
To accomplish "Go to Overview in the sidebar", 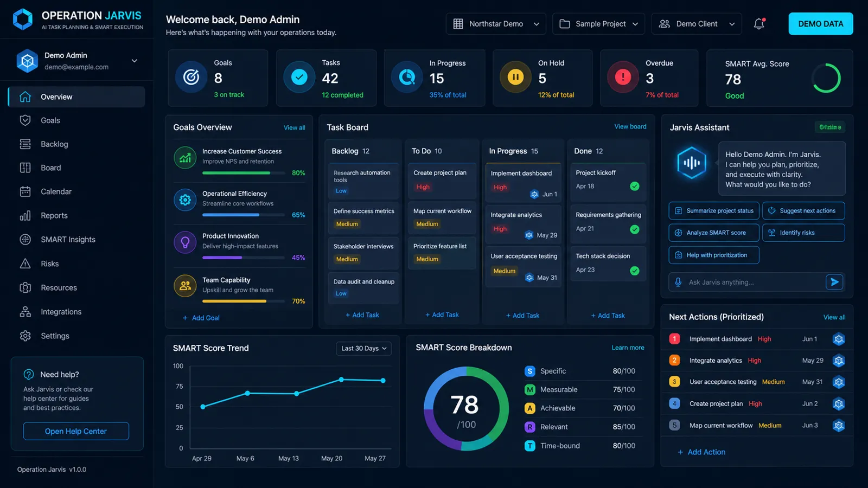I will click(76, 97).
